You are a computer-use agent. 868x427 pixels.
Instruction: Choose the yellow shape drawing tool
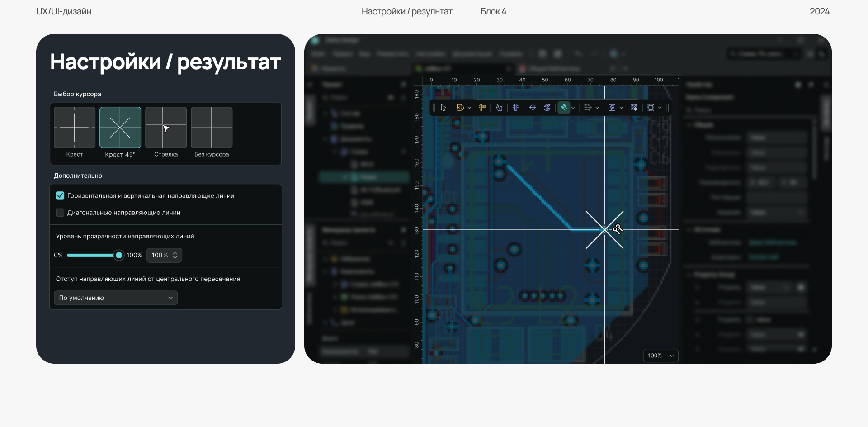click(460, 108)
